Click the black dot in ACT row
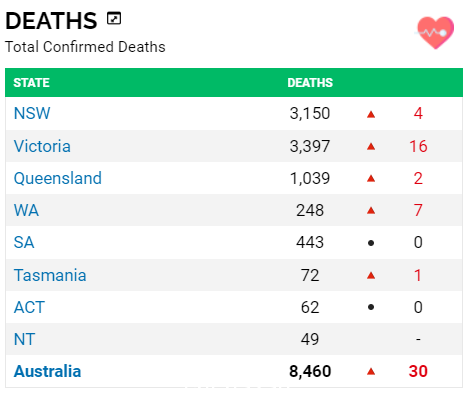Viewport: 474px width, 399px height. [x=371, y=307]
